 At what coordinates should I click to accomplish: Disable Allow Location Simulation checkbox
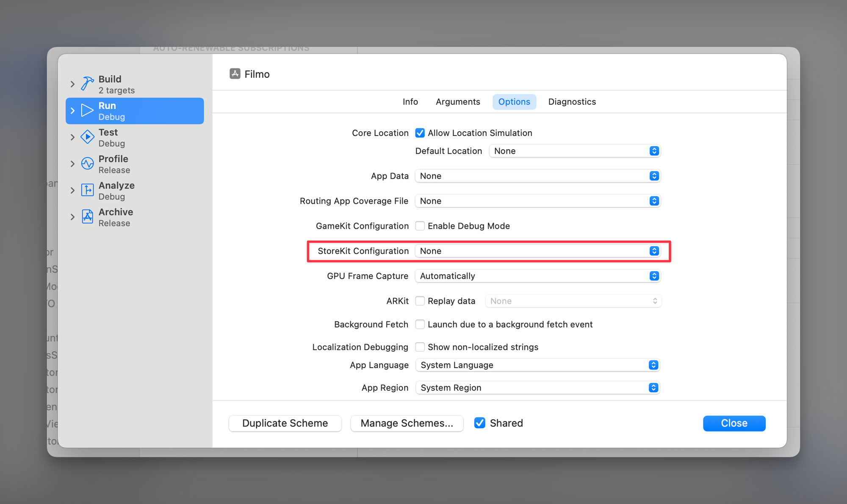(420, 133)
